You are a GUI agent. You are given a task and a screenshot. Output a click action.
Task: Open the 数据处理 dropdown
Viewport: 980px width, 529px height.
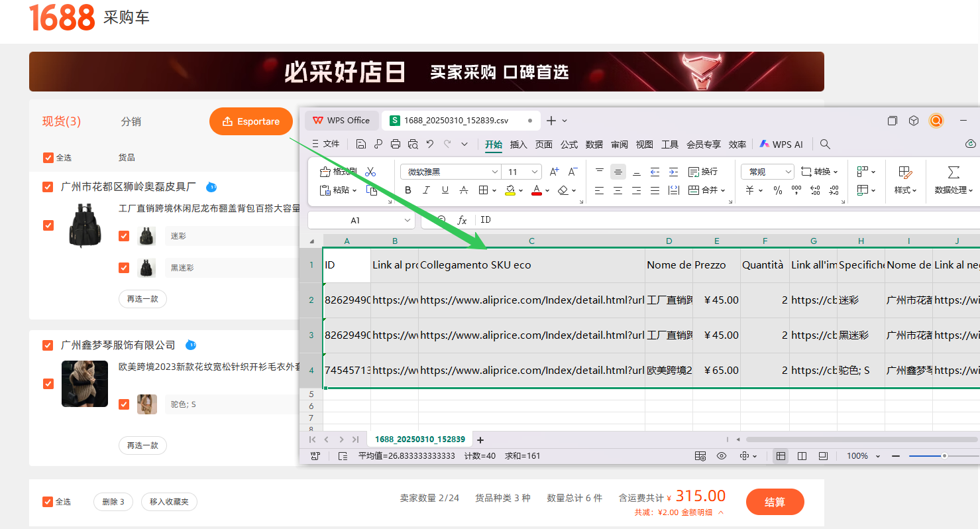click(953, 190)
